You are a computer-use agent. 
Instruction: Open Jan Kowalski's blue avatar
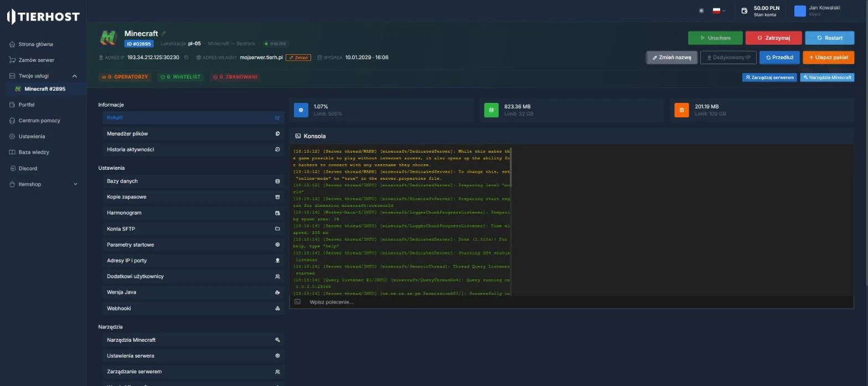tap(800, 11)
